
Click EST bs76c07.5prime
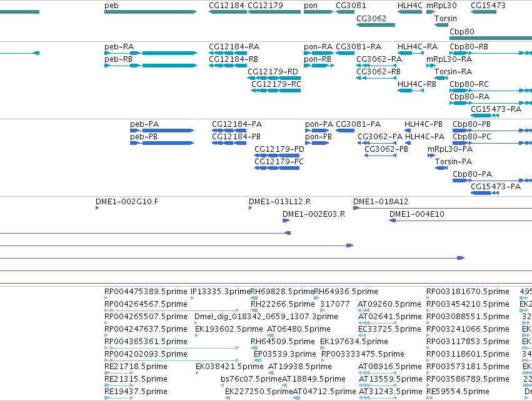tap(251, 379)
